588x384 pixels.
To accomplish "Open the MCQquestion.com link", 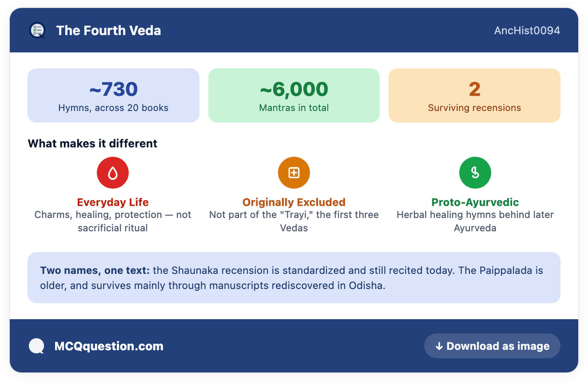I will point(109,346).
